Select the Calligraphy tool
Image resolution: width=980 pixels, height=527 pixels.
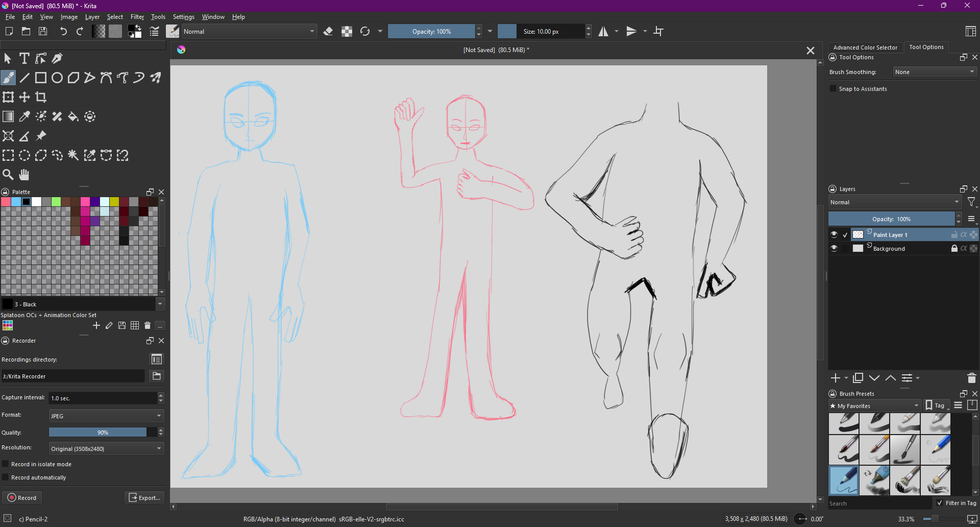57,58
